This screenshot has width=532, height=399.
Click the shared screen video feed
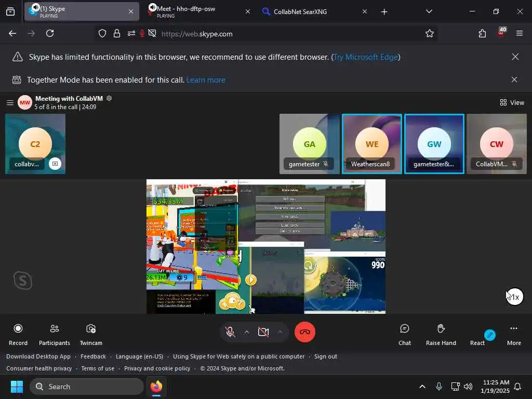tap(266, 246)
